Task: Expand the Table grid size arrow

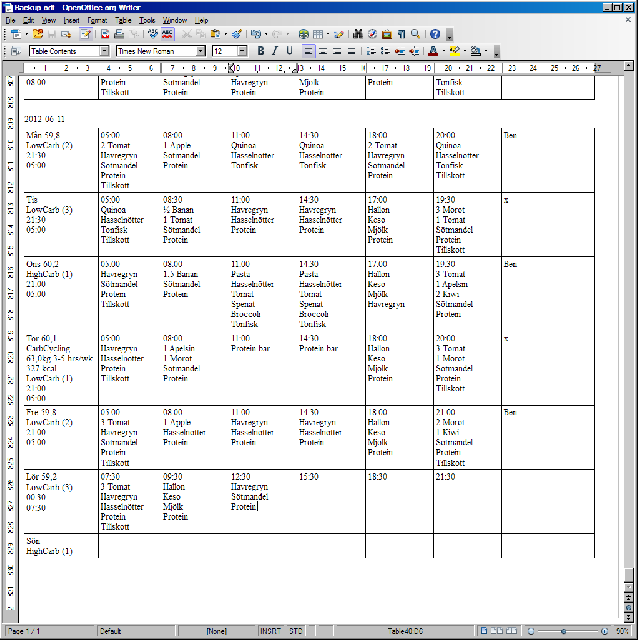Action: pyautogui.click(x=327, y=34)
